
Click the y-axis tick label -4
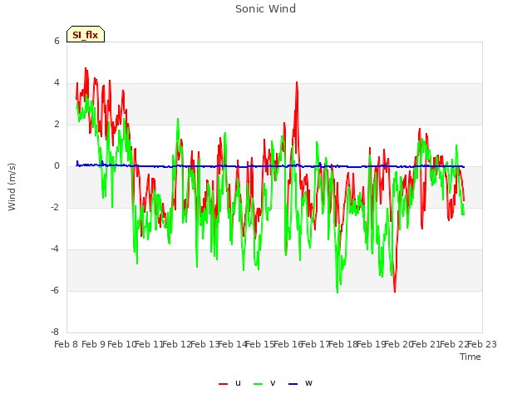click(55, 249)
